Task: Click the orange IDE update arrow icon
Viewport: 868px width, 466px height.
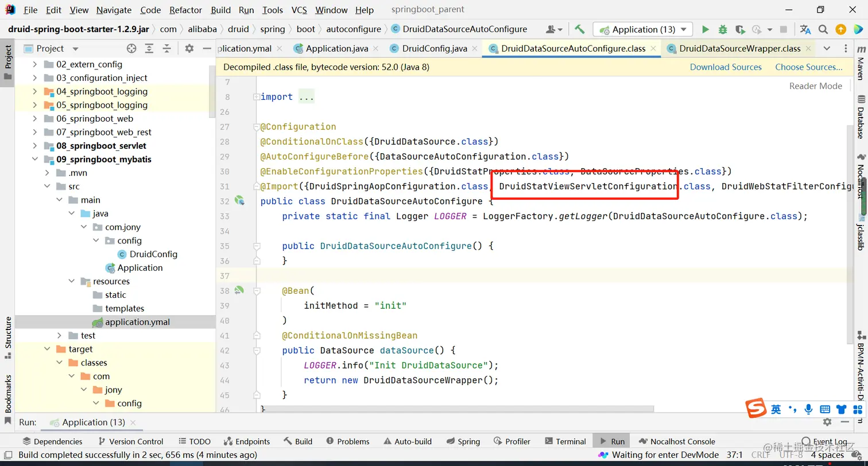Action: [x=840, y=29]
